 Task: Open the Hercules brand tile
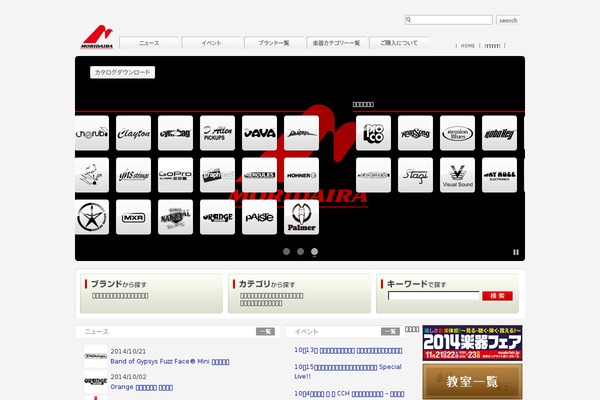[259, 175]
